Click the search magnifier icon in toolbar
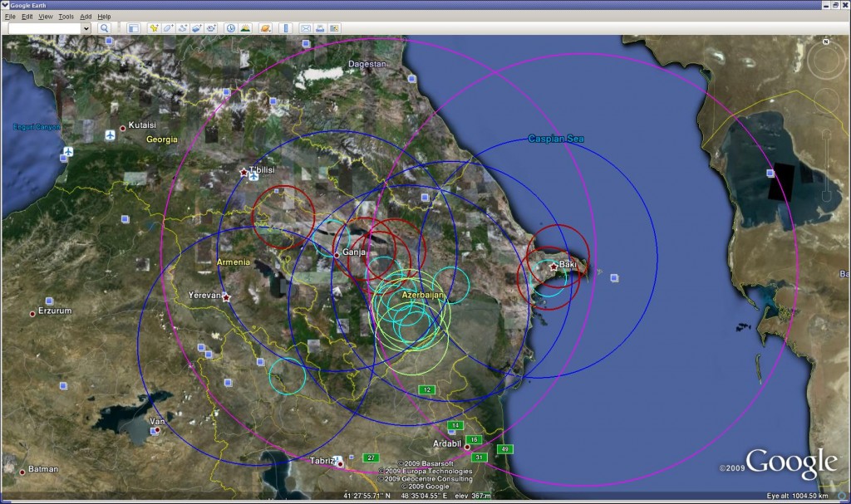Viewport: 851px width, 504px height. point(105,28)
